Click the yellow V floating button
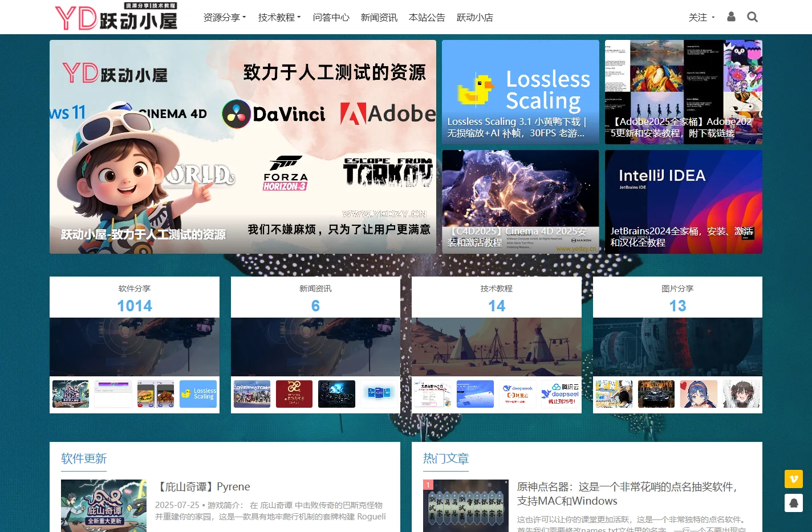Image resolution: width=812 pixels, height=532 pixels. [794, 479]
